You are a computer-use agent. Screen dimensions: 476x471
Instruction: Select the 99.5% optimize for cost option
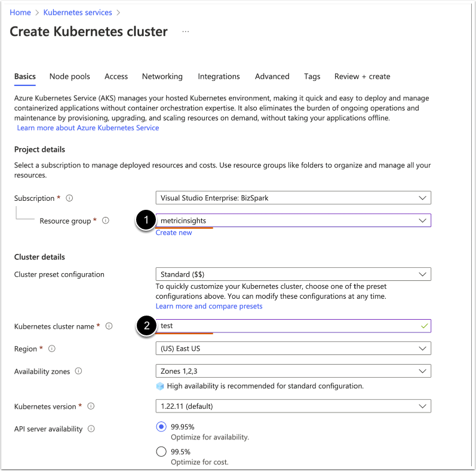point(161,451)
